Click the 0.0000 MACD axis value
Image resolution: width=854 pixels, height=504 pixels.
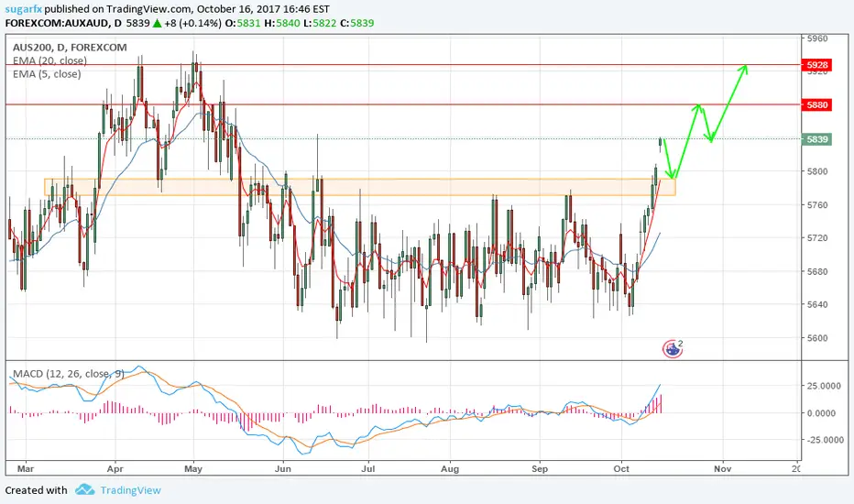point(821,413)
